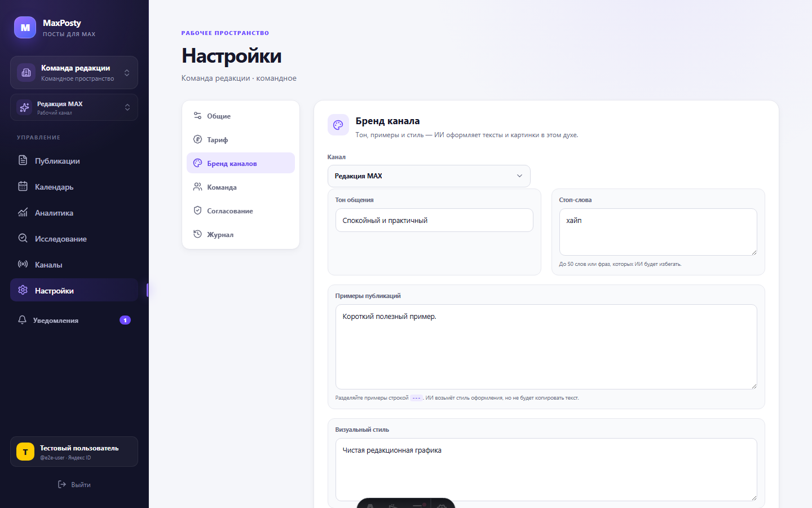Go to Публикации page
This screenshot has width=812, height=508.
pyautogui.click(x=74, y=161)
